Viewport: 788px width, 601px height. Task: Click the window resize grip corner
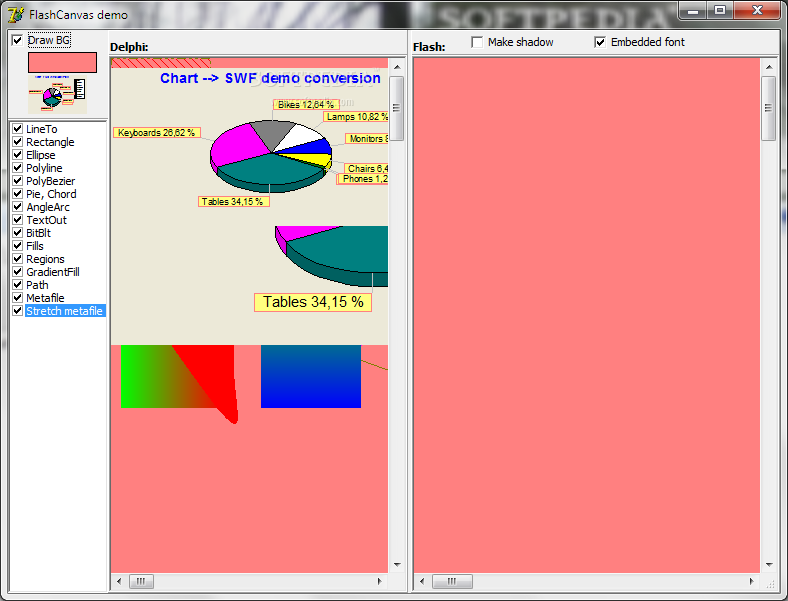point(770,583)
